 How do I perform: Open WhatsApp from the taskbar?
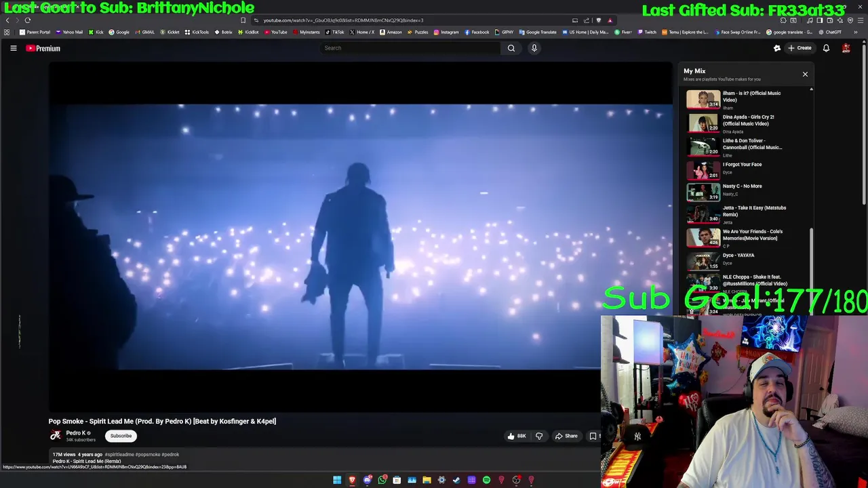pos(382,480)
